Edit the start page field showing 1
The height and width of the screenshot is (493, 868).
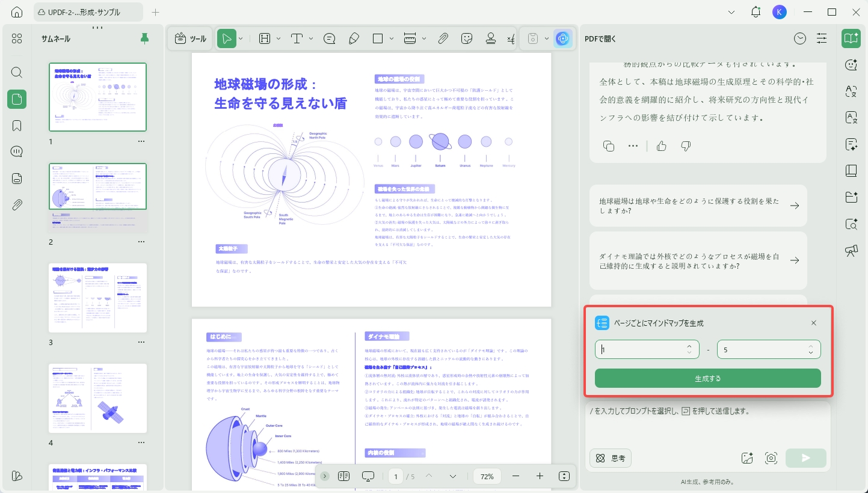(x=647, y=349)
